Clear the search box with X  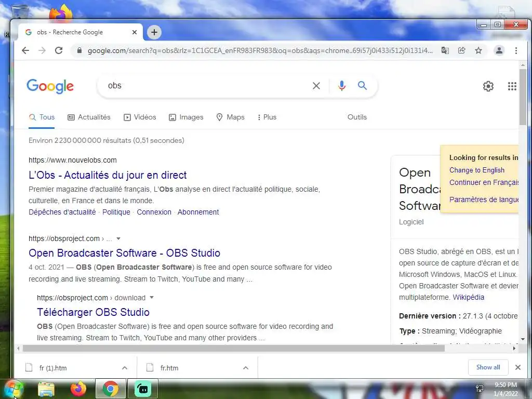(316, 86)
